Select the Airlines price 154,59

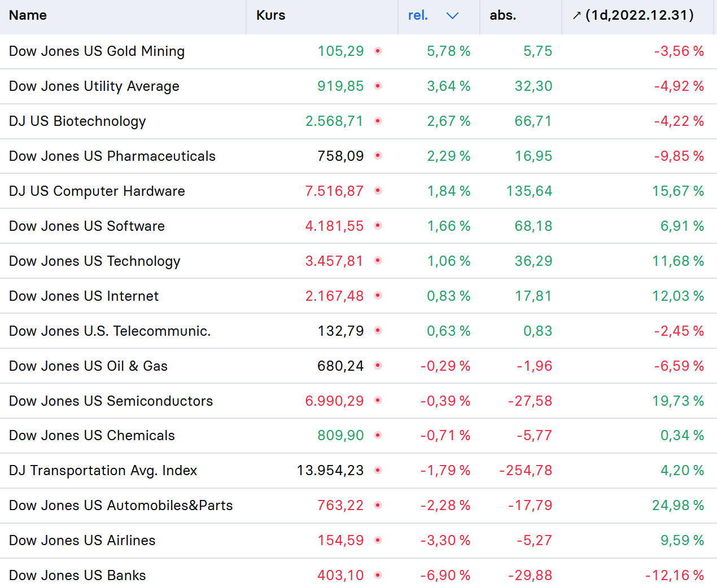coord(340,541)
